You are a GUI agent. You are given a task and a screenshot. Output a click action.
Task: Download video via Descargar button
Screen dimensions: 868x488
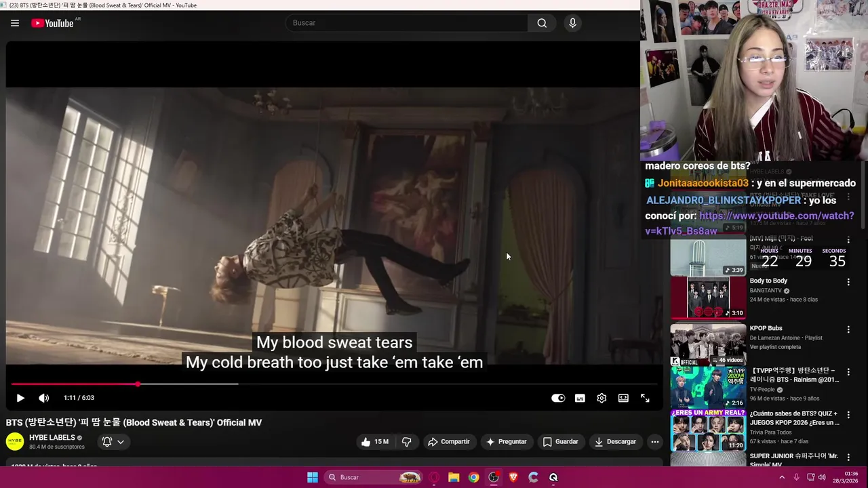tap(615, 442)
